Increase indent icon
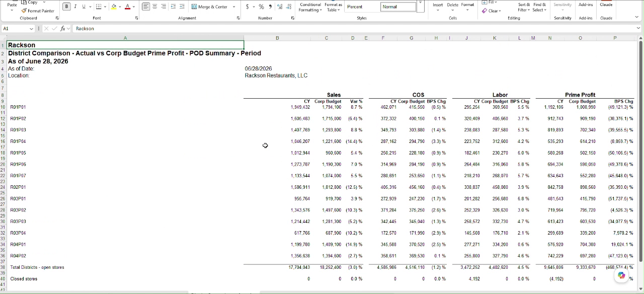 (x=182, y=7)
